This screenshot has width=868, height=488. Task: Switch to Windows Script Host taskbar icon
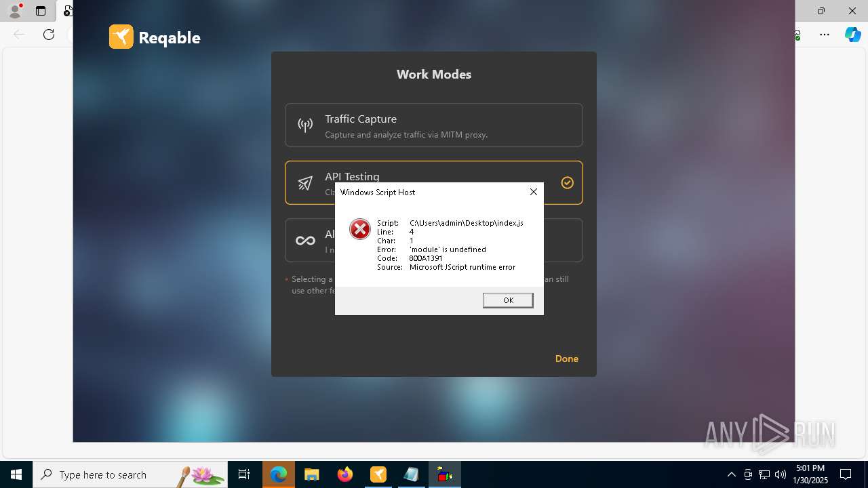click(445, 474)
